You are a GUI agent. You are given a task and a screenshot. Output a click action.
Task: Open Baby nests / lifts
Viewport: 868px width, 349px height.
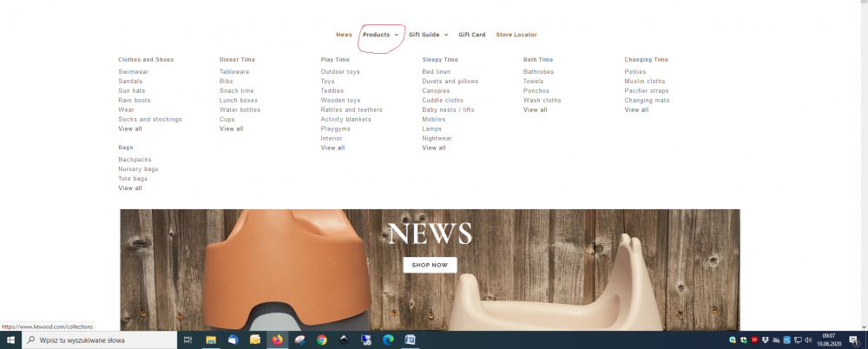tap(449, 109)
